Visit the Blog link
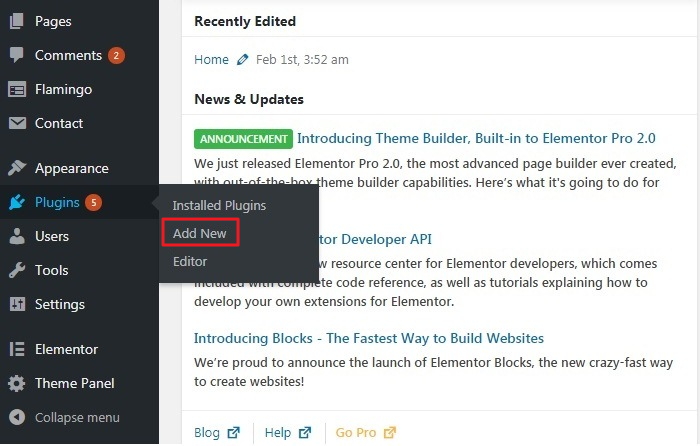 (207, 432)
